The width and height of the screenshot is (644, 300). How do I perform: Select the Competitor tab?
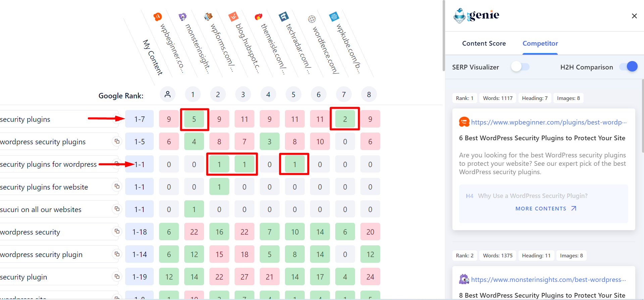[540, 43]
